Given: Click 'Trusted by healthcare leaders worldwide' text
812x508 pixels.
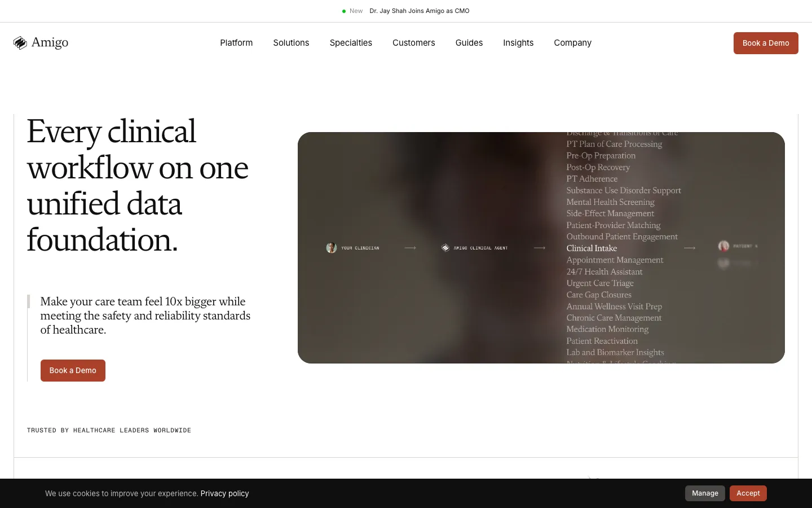Looking at the screenshot, I should [109, 430].
